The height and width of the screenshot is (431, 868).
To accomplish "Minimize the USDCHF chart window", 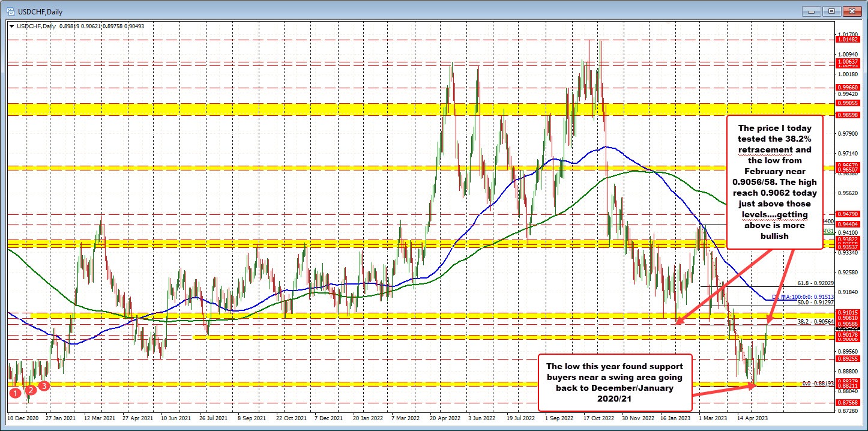I will point(811,11).
